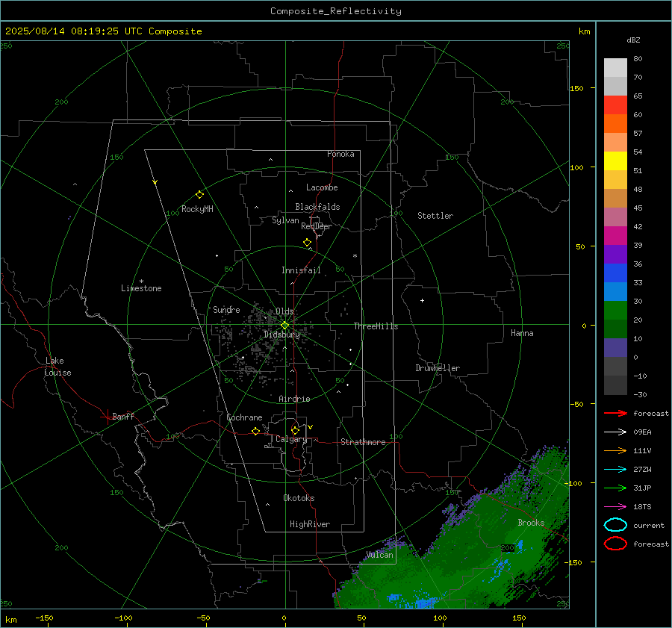Click the Innisfail city label

click(x=301, y=270)
